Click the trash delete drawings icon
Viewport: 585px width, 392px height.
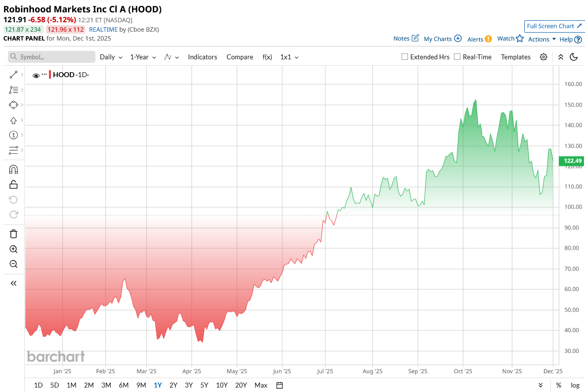[13, 234]
